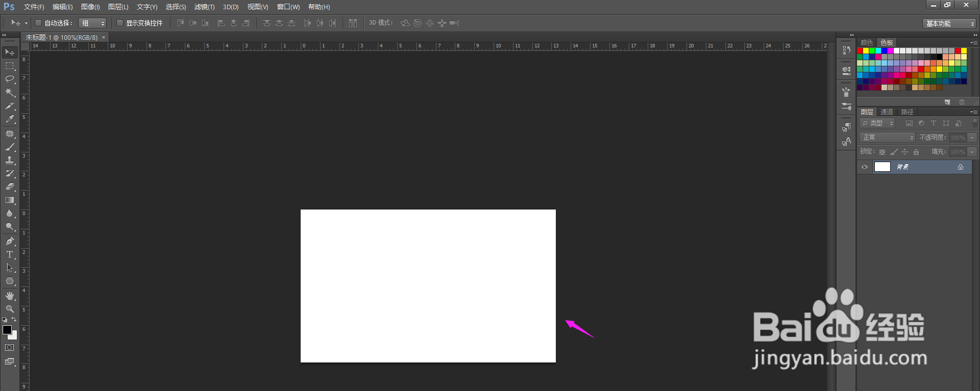Viewport: 980px width, 391px height.
Task: Select the Eraser tool
Action: pyautogui.click(x=10, y=187)
